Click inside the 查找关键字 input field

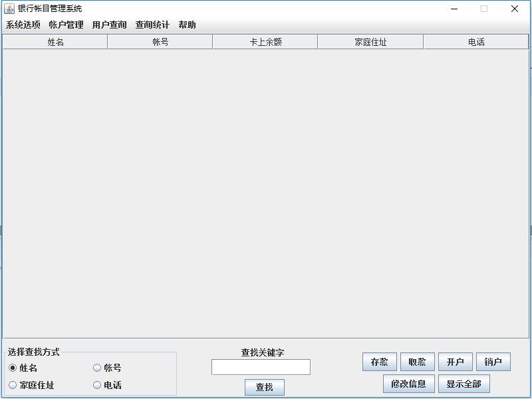[261, 366]
